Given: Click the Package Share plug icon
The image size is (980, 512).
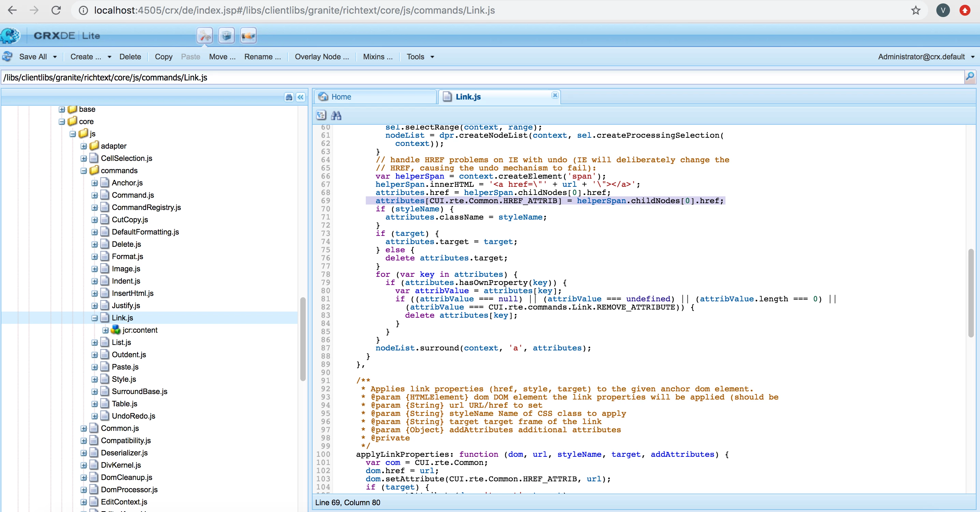Looking at the screenshot, I should (248, 36).
